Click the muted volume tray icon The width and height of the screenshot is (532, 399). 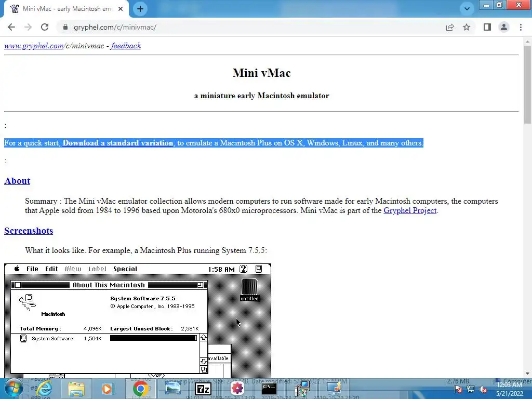point(483,389)
